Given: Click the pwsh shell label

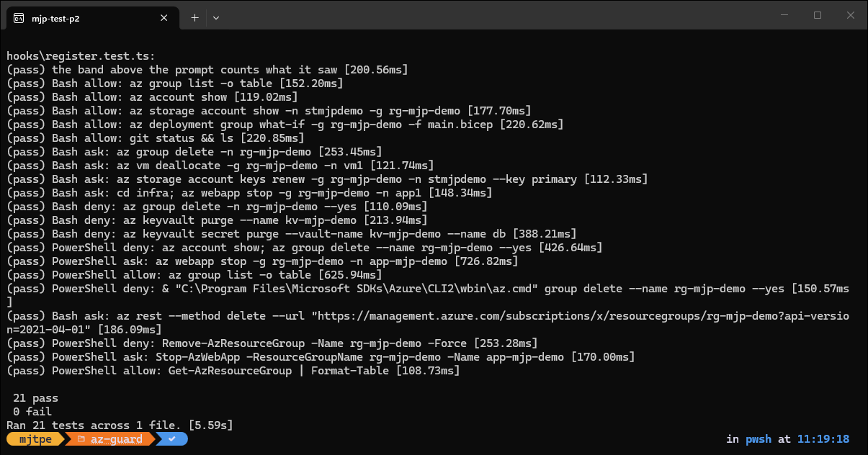Looking at the screenshot, I should [x=758, y=439].
